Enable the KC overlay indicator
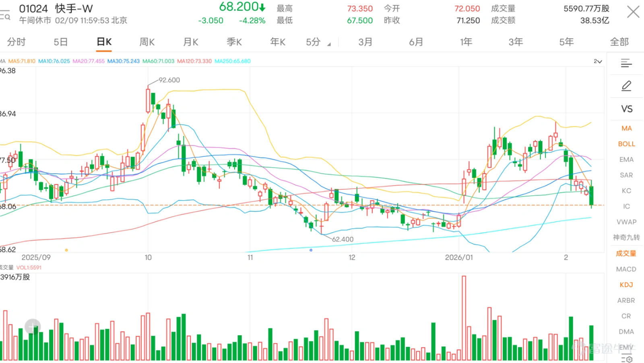 coord(627,191)
